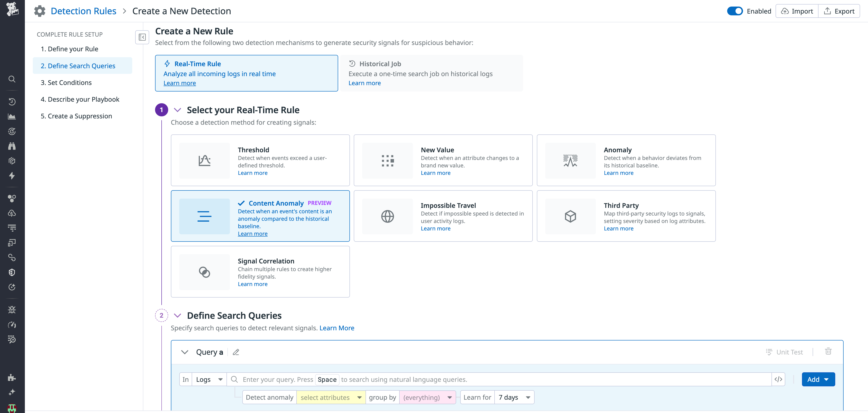Click the Export button

pyautogui.click(x=839, y=11)
